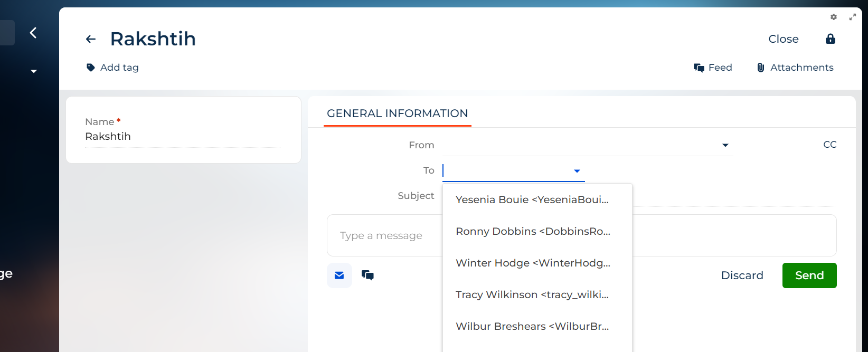
Task: Switch to the General Information tab
Action: (398, 113)
